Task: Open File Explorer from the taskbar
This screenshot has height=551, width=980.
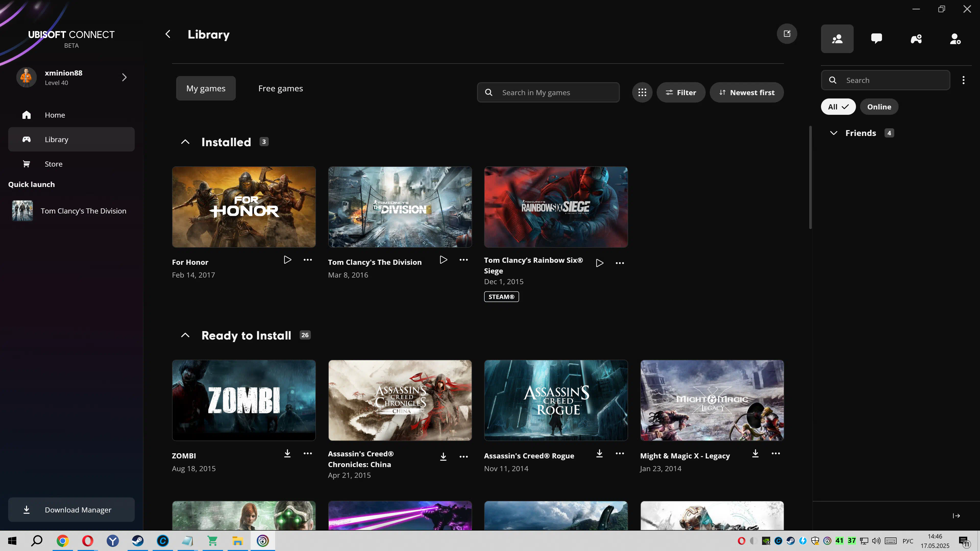Action: [x=238, y=541]
